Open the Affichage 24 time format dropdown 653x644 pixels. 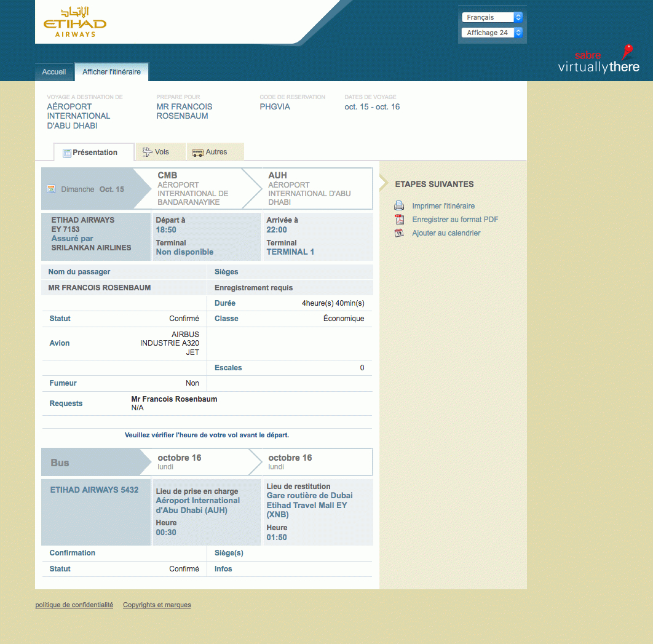click(x=492, y=33)
